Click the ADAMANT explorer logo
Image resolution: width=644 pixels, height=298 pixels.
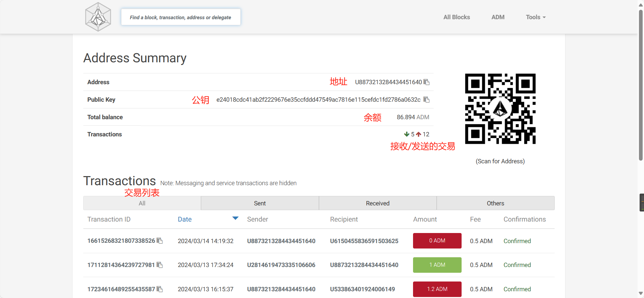coord(98,17)
